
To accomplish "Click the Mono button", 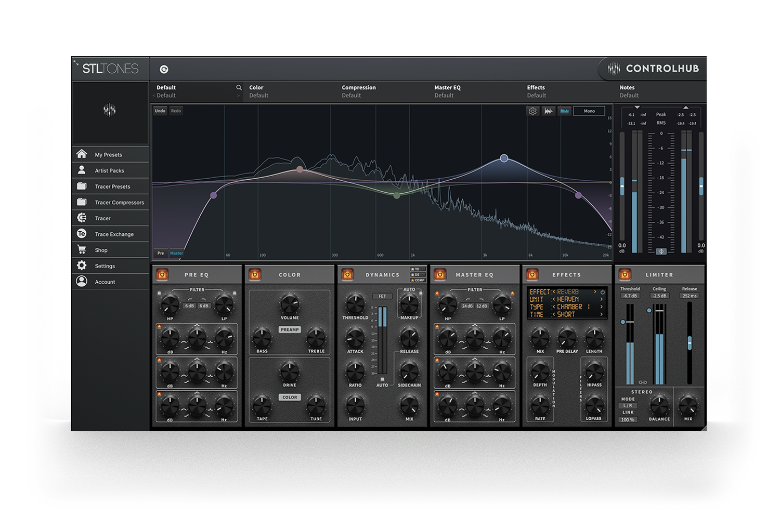I will (589, 111).
